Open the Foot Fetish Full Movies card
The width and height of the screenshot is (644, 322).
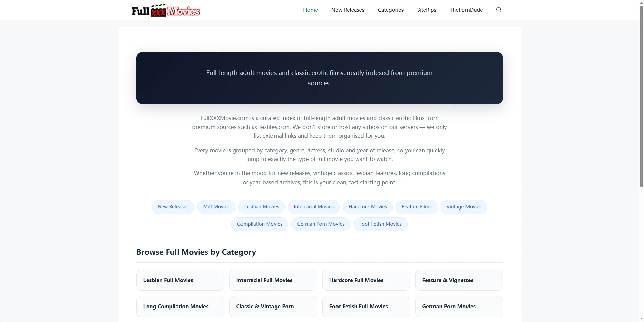[x=366, y=307]
